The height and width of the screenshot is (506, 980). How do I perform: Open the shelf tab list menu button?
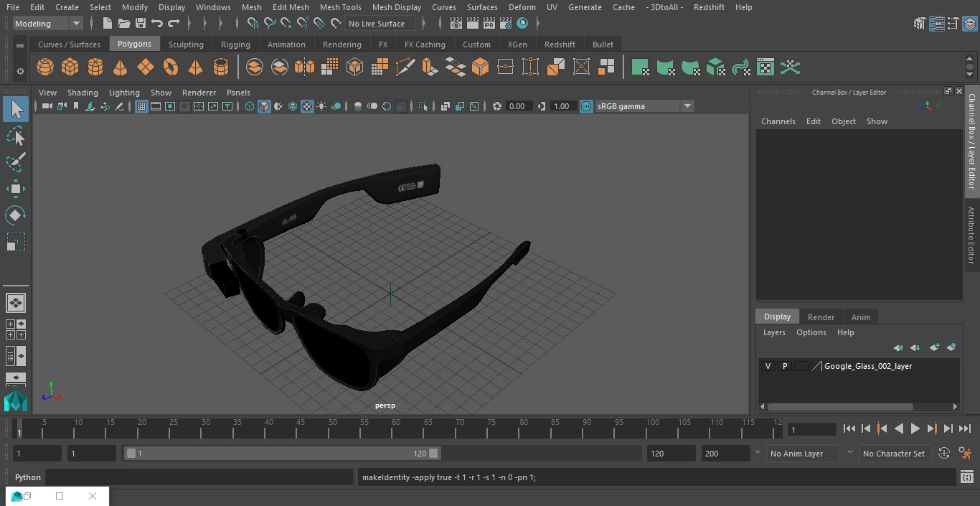[20, 45]
